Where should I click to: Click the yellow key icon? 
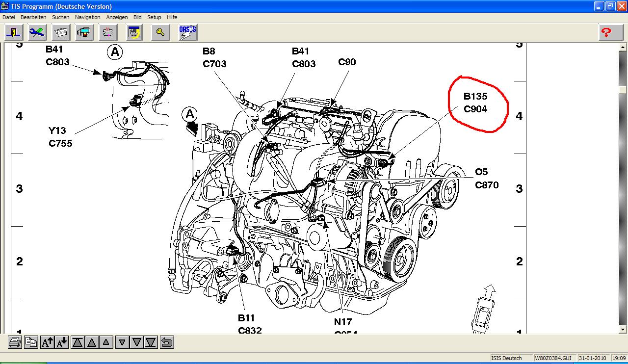click(x=160, y=32)
